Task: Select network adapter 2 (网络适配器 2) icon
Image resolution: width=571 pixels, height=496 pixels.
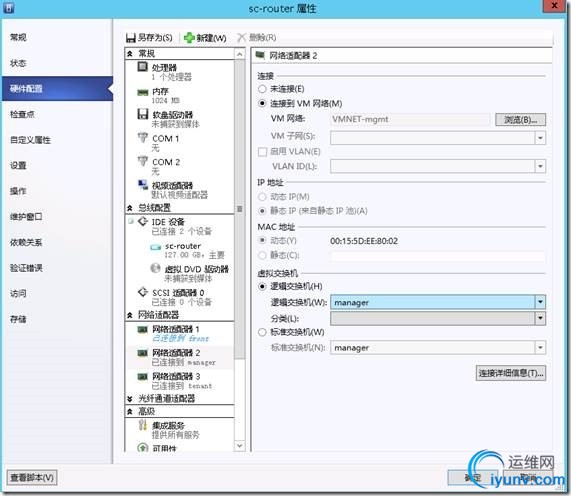Action: 142,353
